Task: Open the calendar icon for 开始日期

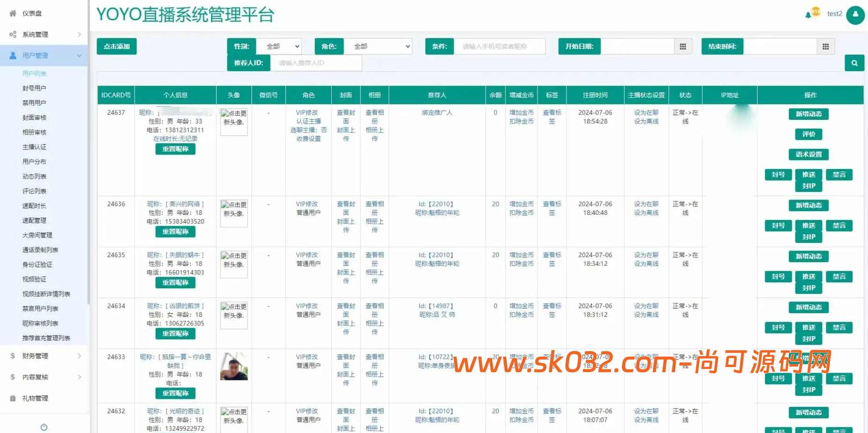Action: (x=683, y=46)
